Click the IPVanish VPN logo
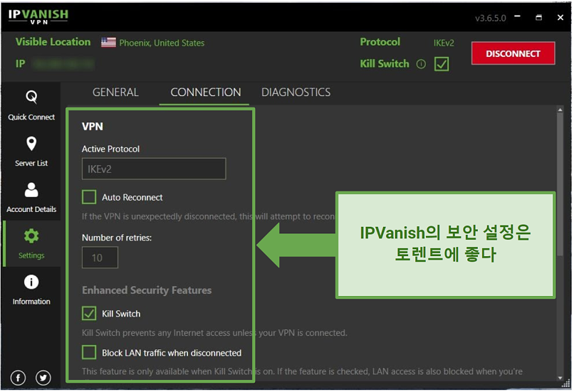Screen dimensions: 574x392 38,16
